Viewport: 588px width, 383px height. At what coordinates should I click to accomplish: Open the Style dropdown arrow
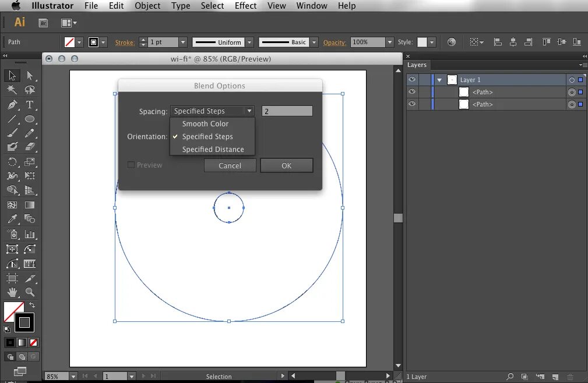pyautogui.click(x=432, y=42)
